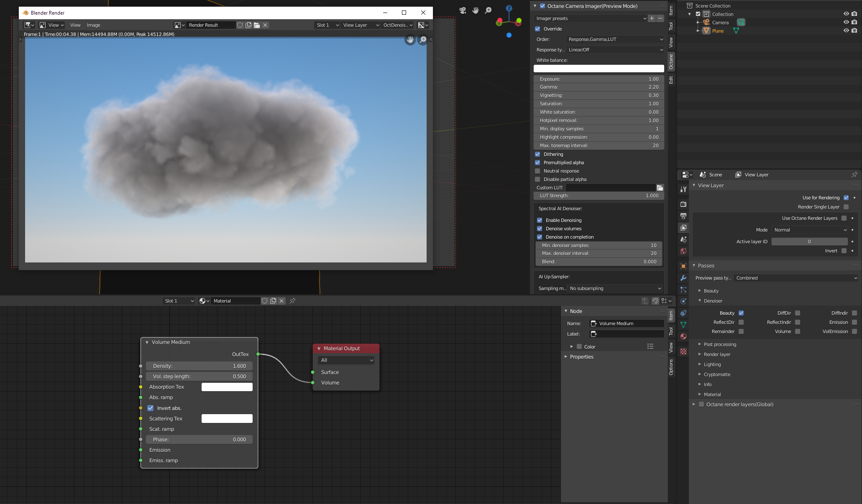Open the Material properties sphere icon
The height and width of the screenshot is (504, 862).
[x=683, y=336]
